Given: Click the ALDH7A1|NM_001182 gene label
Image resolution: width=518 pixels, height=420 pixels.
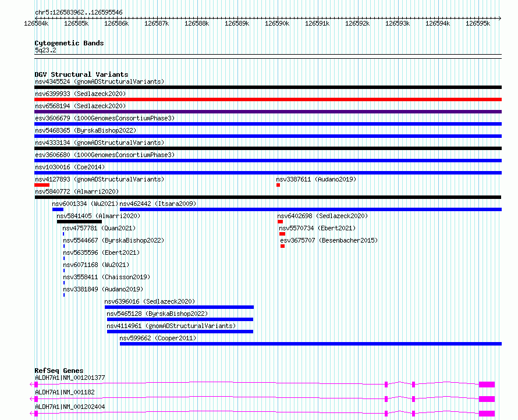Looking at the screenshot, I should coord(65,392).
